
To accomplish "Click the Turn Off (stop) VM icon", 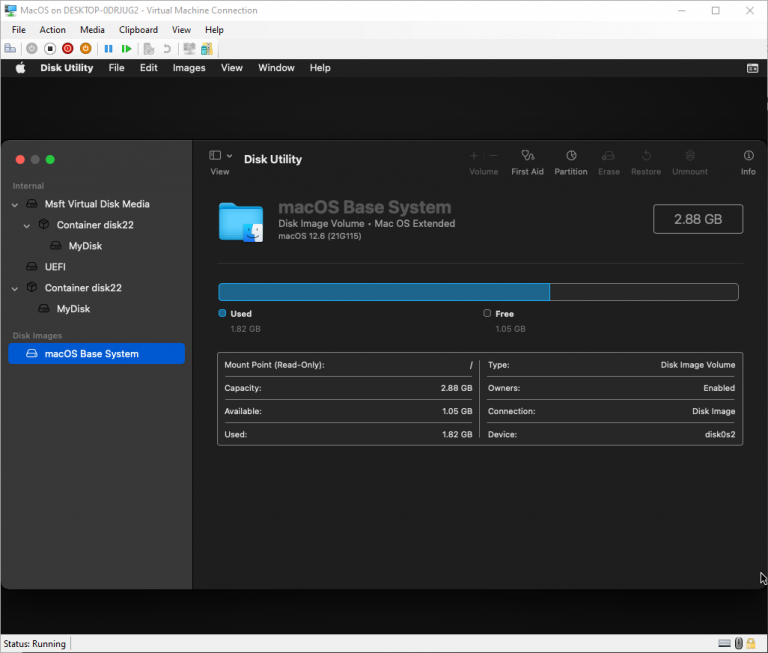I will pyautogui.click(x=50, y=48).
